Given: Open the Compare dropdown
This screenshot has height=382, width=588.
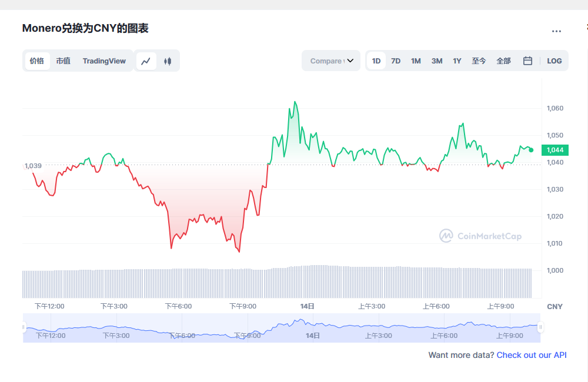Looking at the screenshot, I should [329, 61].
